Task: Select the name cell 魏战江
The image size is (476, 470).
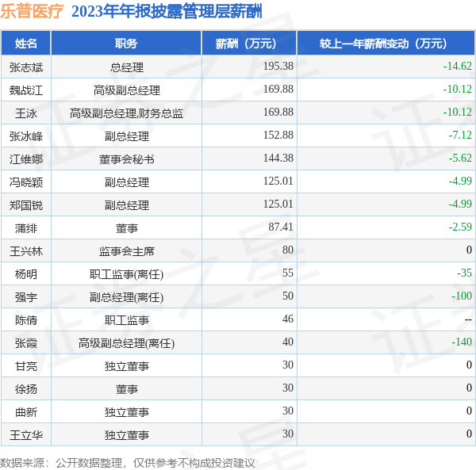Action: coord(26,90)
